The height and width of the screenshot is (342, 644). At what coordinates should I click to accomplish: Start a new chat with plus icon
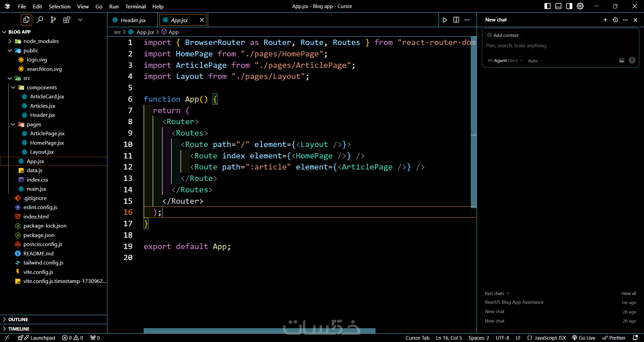pos(605,20)
